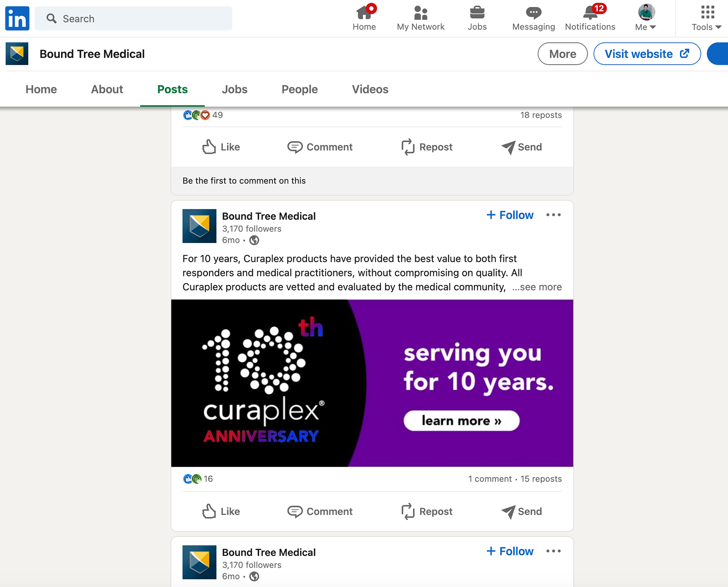Comment on the Curaplex anniversary post
The height and width of the screenshot is (587, 728).
click(320, 512)
